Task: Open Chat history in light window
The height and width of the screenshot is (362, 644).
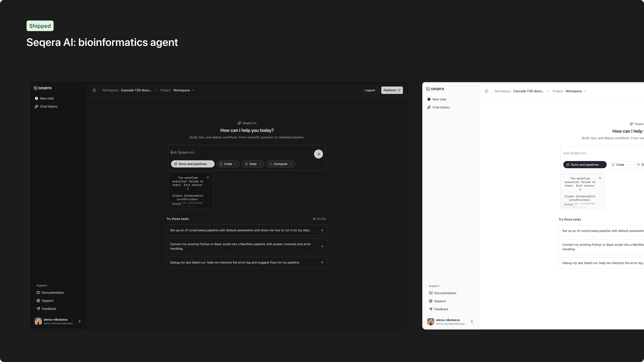Action: tap(439, 107)
